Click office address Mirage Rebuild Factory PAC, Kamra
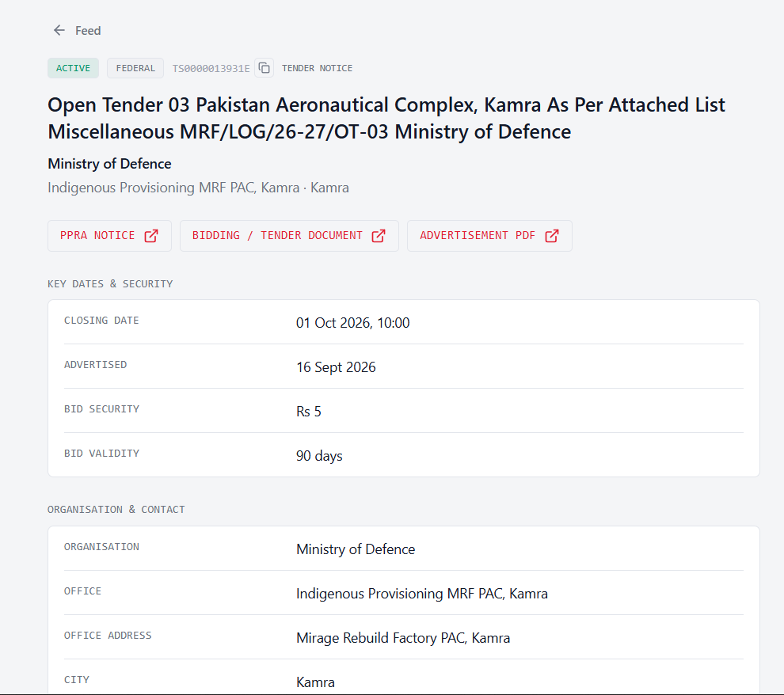 (403, 638)
